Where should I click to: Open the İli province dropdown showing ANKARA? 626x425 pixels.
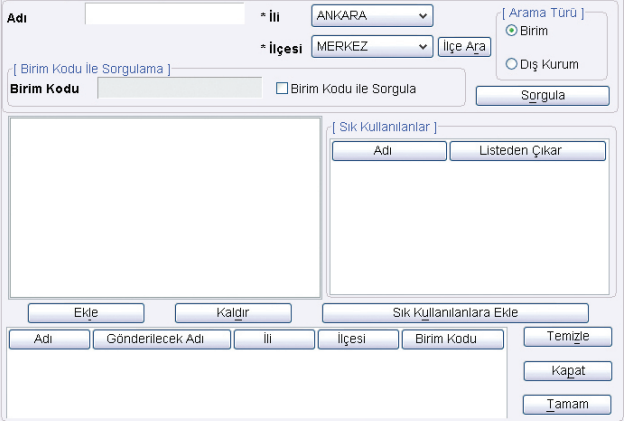371,16
